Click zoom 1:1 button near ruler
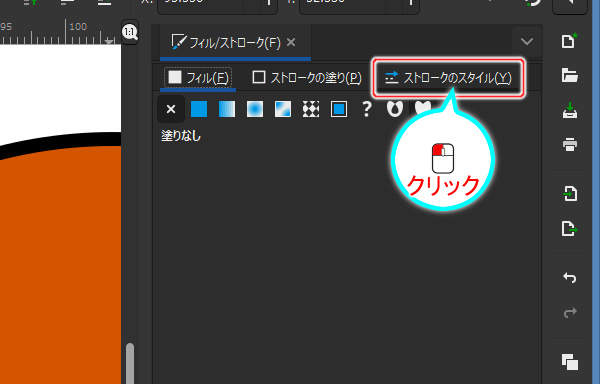Viewport: 600px width, 384px height. [130, 32]
